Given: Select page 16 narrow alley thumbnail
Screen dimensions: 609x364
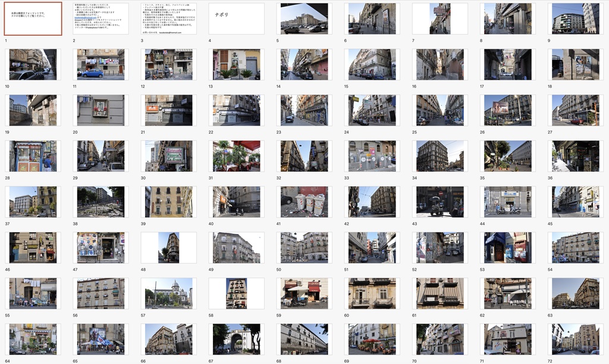Looking at the screenshot, I should pos(440,64).
